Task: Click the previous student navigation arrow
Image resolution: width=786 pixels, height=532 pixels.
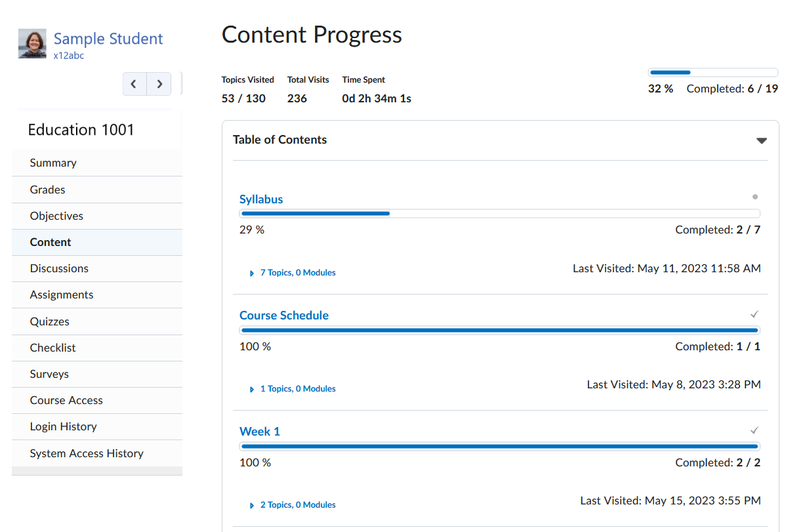Action: (134, 84)
